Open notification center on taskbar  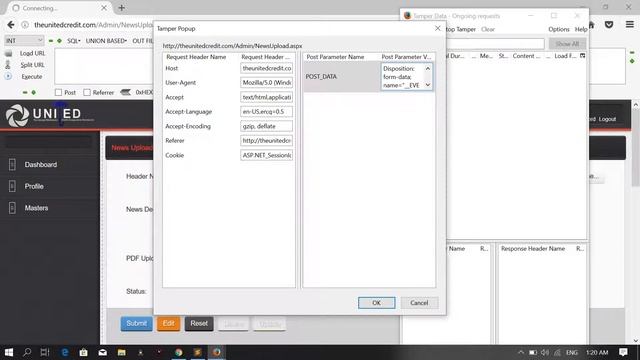(x=623, y=352)
